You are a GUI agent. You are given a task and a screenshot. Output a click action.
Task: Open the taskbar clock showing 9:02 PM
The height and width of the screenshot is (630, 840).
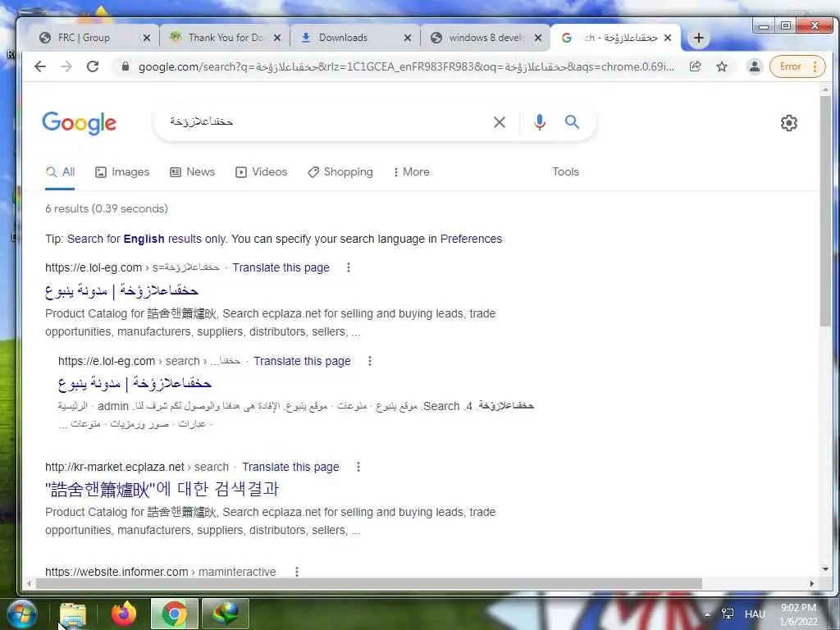798,614
